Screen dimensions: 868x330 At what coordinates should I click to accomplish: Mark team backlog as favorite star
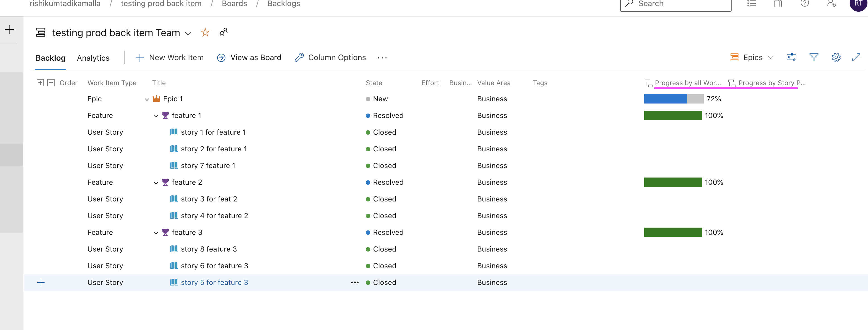(205, 32)
